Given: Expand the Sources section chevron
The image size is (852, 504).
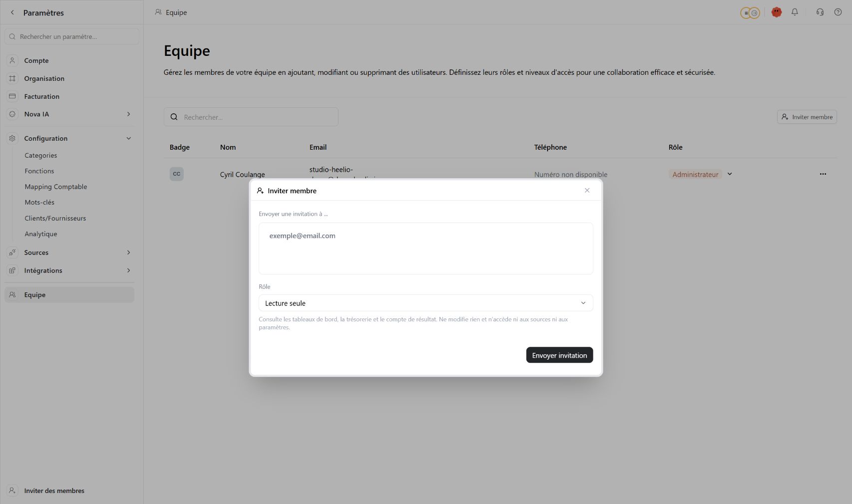Looking at the screenshot, I should pos(129,252).
